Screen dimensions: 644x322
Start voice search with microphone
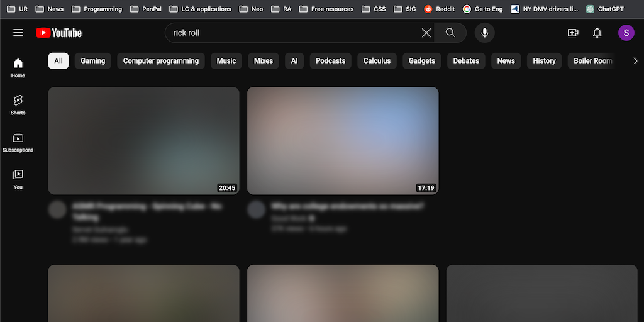click(484, 33)
